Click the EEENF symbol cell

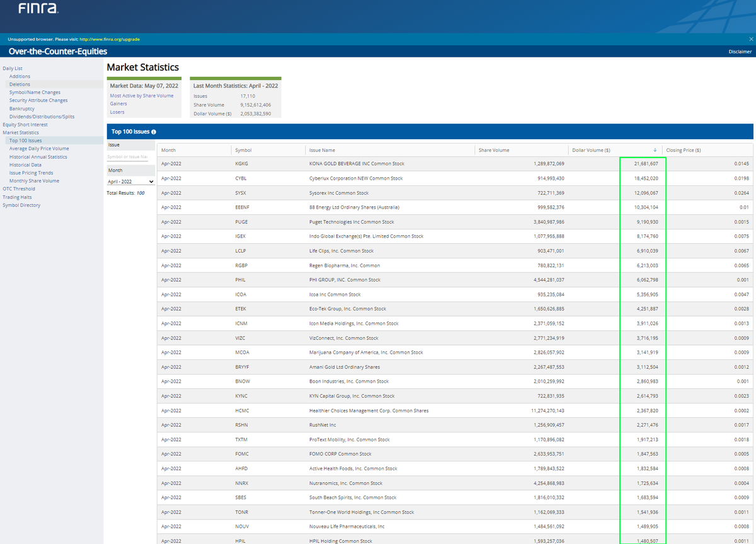[x=242, y=207]
